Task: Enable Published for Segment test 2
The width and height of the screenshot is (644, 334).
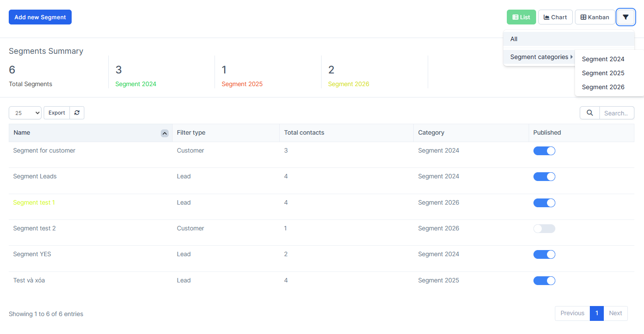Action: click(544, 228)
